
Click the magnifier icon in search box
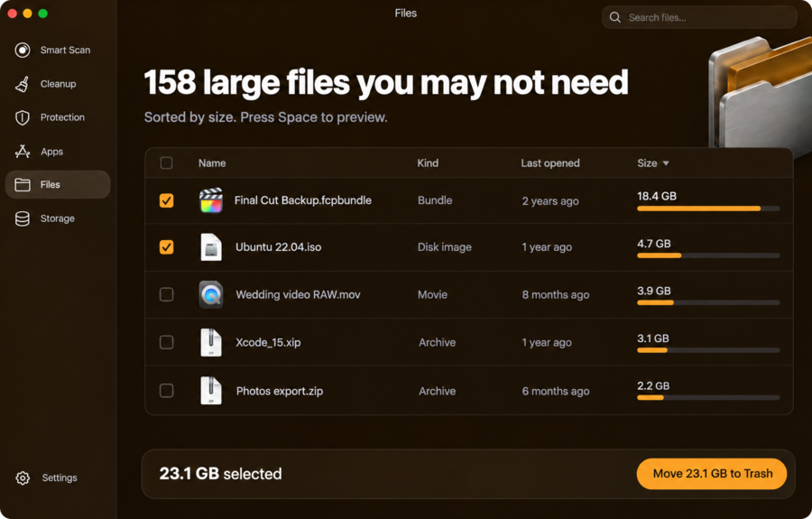click(614, 17)
